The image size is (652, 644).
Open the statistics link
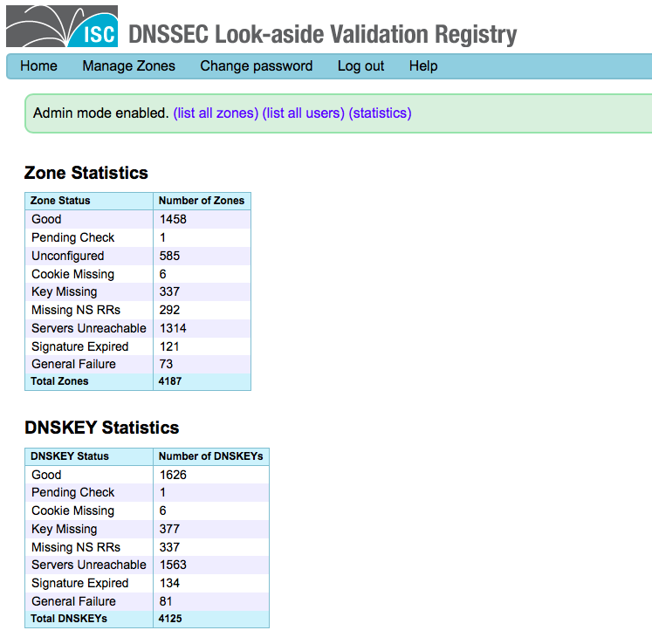[380, 113]
